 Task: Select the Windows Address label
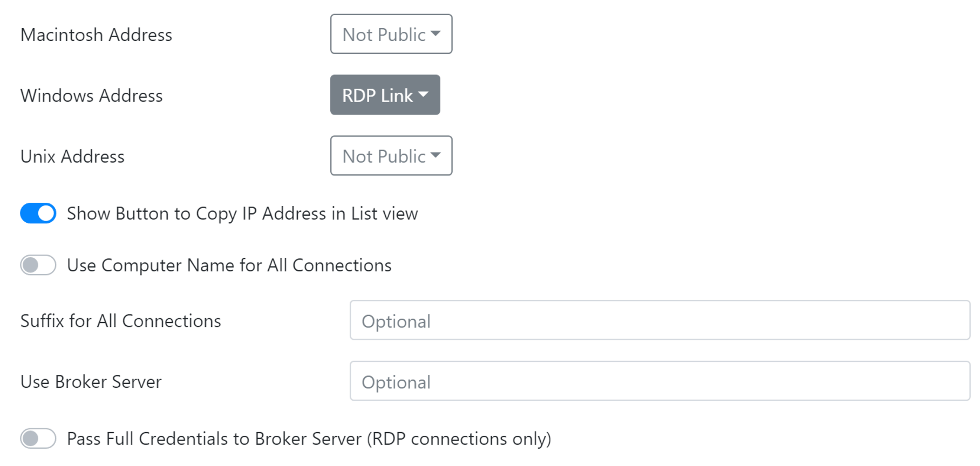[x=91, y=95]
